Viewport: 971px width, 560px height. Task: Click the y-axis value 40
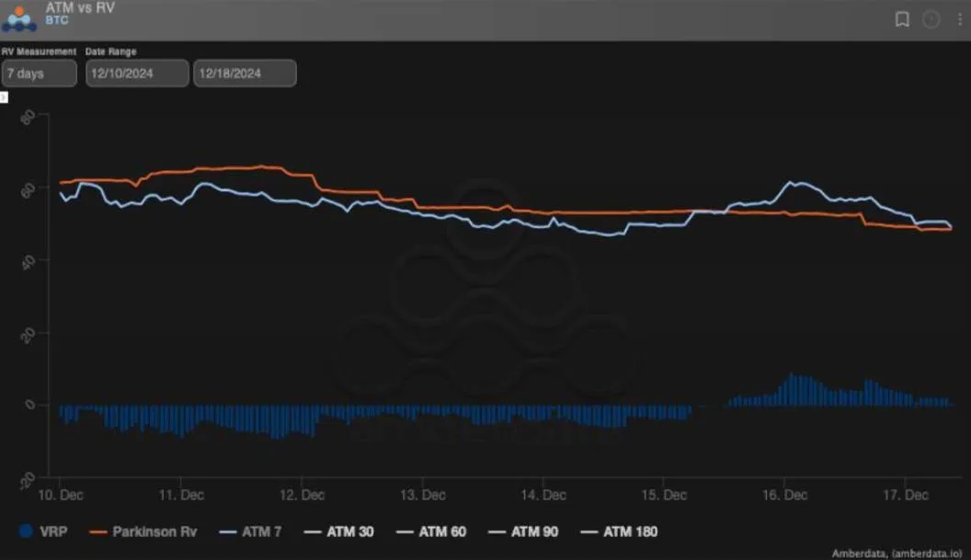28,262
